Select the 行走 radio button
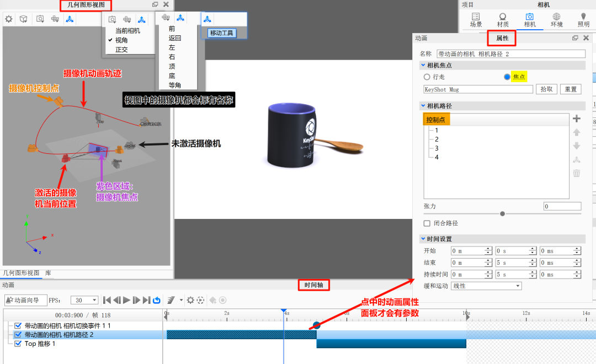This screenshot has height=364, width=596. (x=427, y=77)
